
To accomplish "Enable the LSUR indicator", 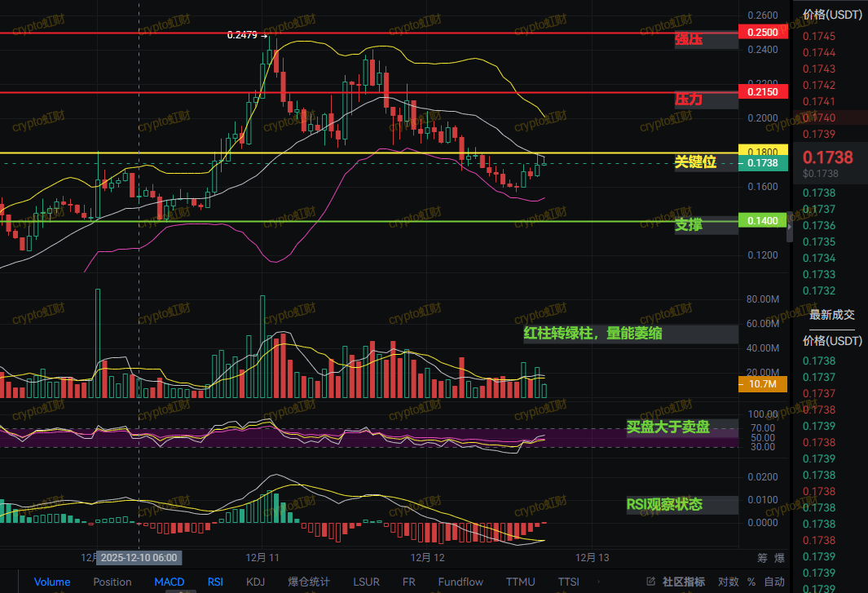I will click(x=366, y=582).
